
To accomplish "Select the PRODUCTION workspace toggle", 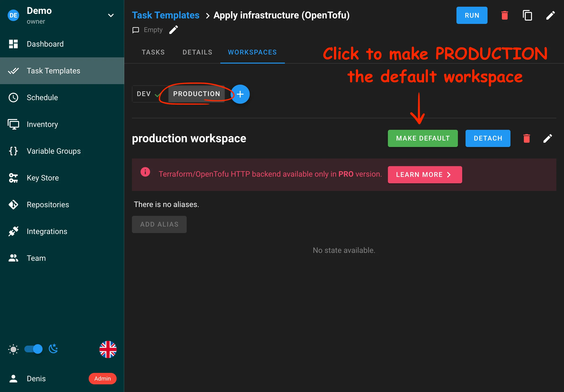I will tap(196, 94).
